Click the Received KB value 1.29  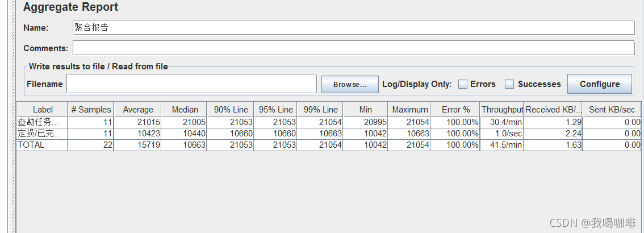574,122
